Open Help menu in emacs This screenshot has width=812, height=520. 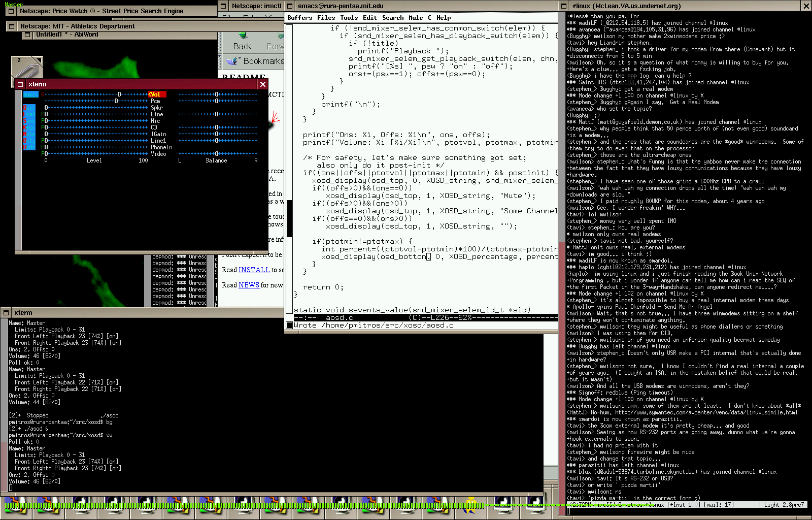(444, 18)
